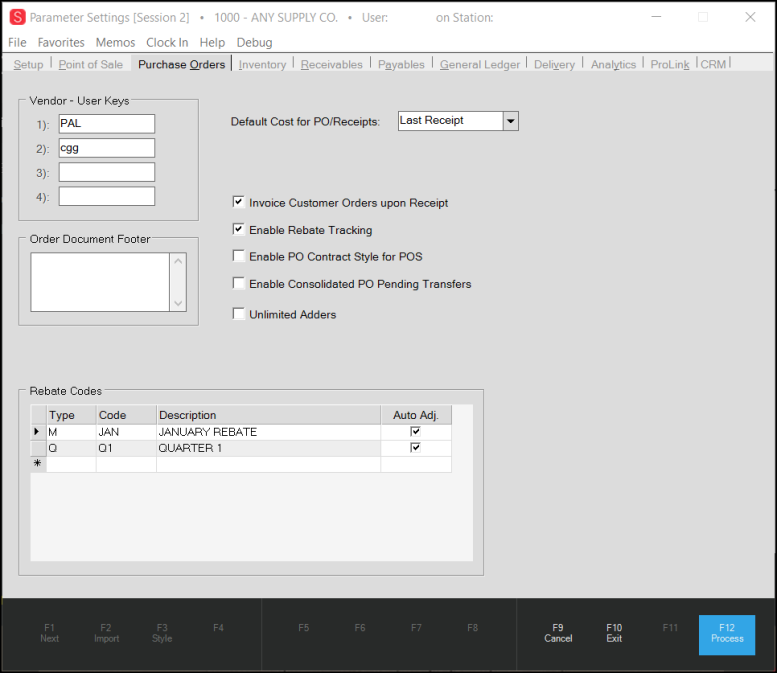Open the Favorites menu
Viewport: 777px width, 673px height.
coord(61,43)
